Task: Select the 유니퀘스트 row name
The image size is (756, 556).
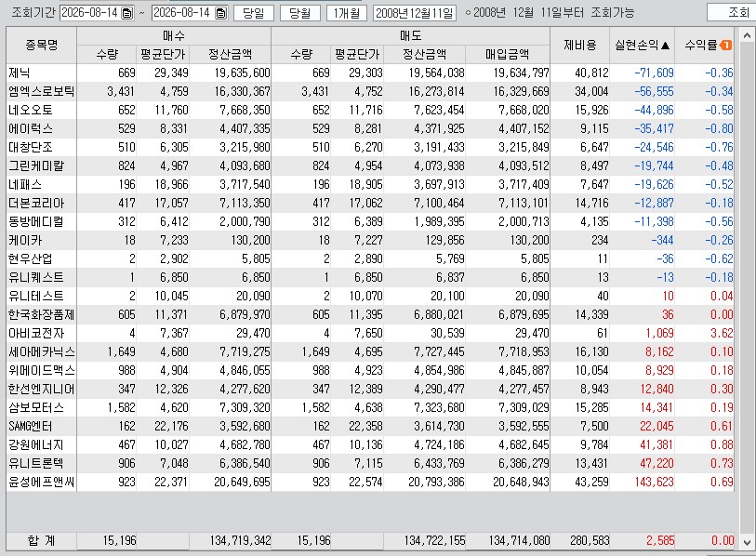Action: [x=36, y=278]
